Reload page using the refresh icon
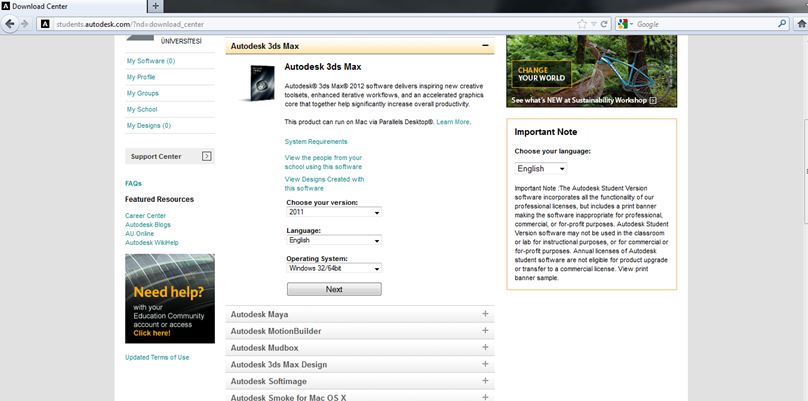808x401 pixels. tap(603, 24)
